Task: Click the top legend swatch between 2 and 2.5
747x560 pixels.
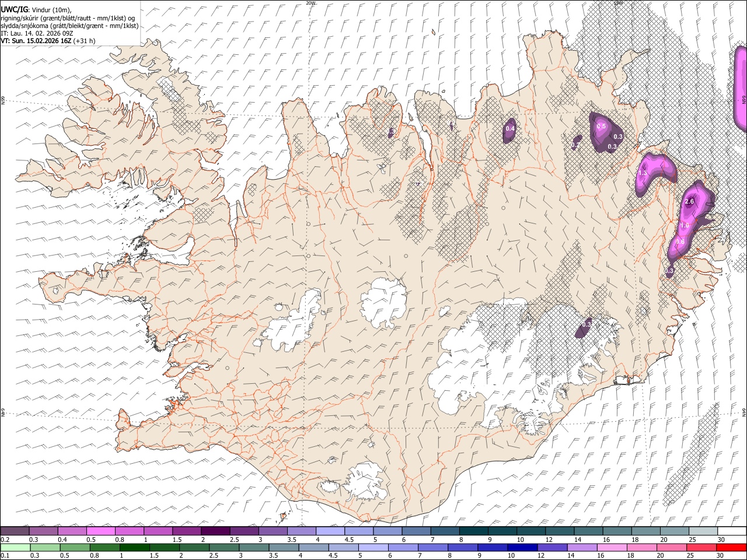Action: click(x=215, y=531)
